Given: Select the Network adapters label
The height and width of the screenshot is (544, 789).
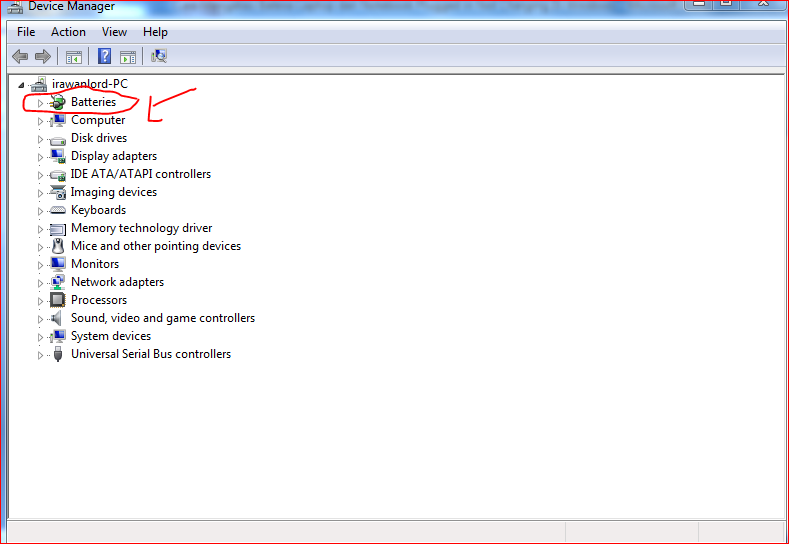Looking at the screenshot, I should tap(118, 282).
